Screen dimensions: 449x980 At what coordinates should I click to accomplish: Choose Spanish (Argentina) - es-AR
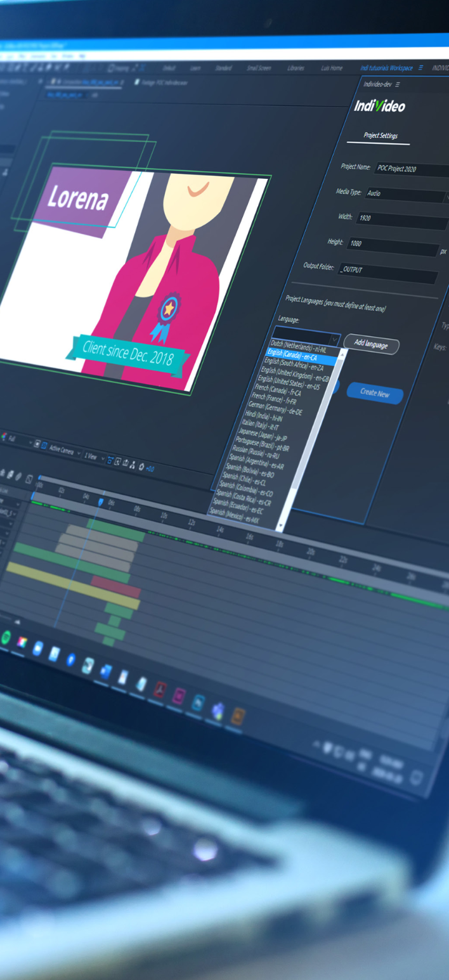[x=256, y=461]
